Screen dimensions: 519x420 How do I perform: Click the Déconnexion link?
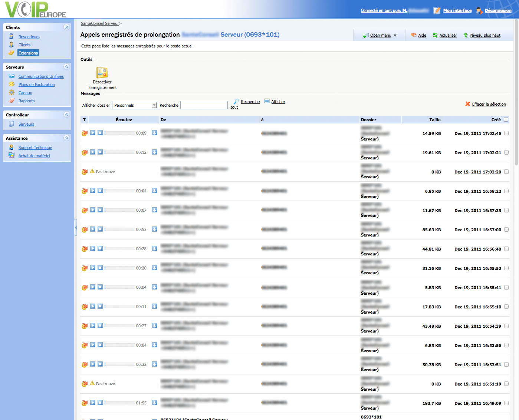click(x=498, y=10)
